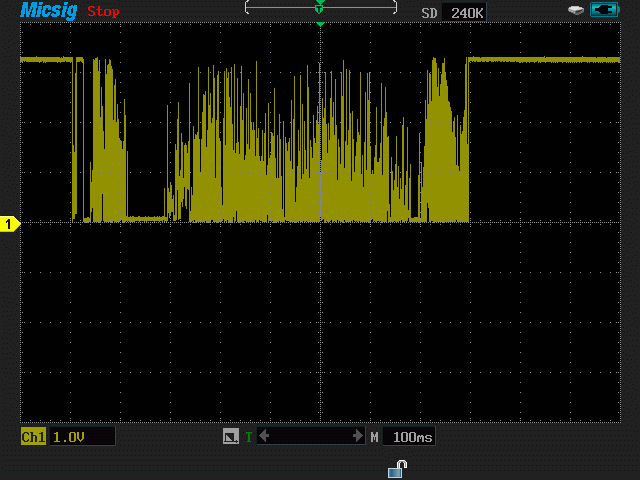Toggle the Ch1 channel label

click(x=33, y=437)
